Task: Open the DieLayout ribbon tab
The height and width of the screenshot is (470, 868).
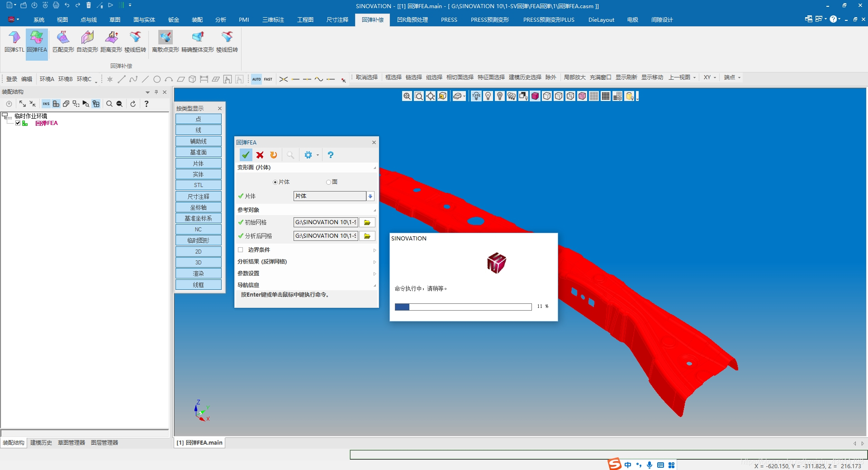Action: tap(601, 20)
